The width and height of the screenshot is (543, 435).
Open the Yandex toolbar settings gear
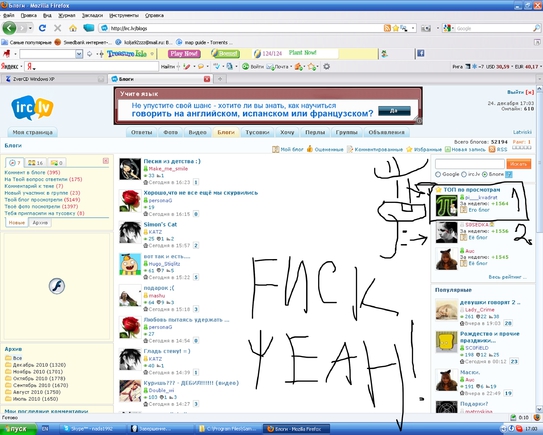pyautogui.click(x=327, y=66)
